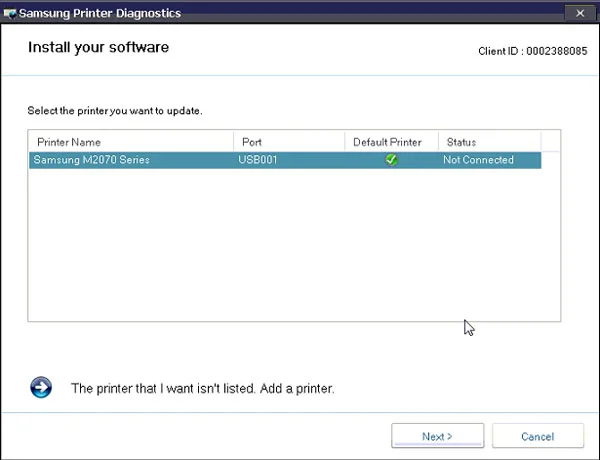
Task: Click the Samsung Printer Diagnostics title bar icon
Action: (x=10, y=13)
